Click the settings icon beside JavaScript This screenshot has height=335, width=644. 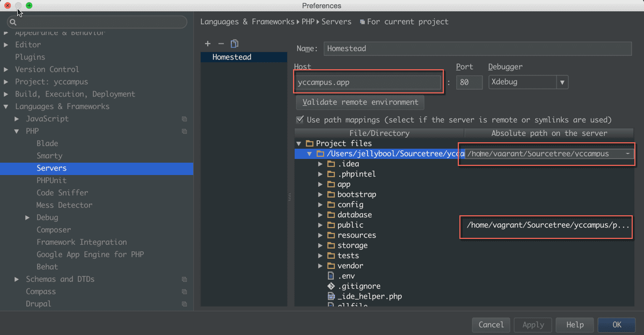tap(184, 119)
